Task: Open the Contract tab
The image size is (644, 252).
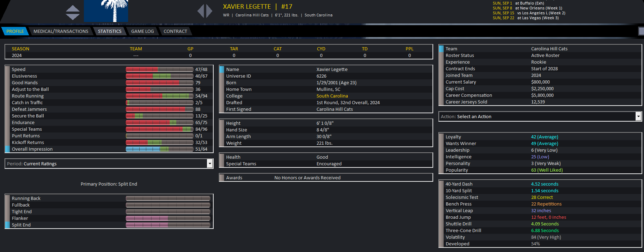Action: tap(175, 31)
